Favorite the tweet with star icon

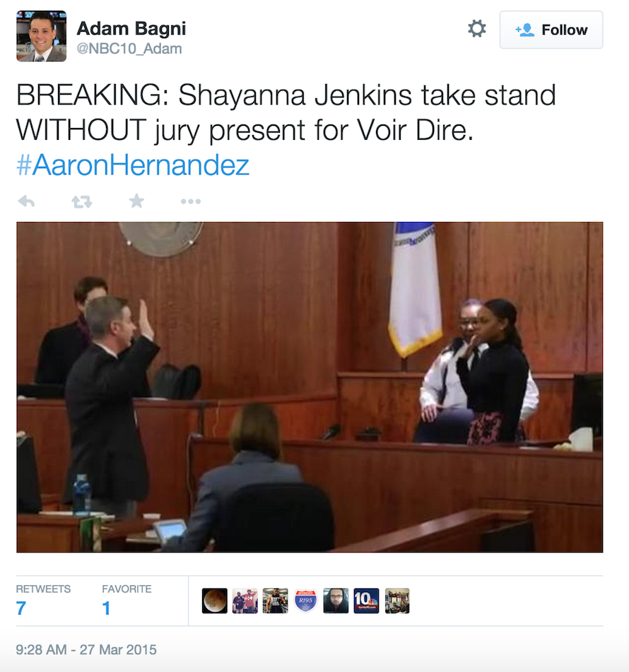136,201
